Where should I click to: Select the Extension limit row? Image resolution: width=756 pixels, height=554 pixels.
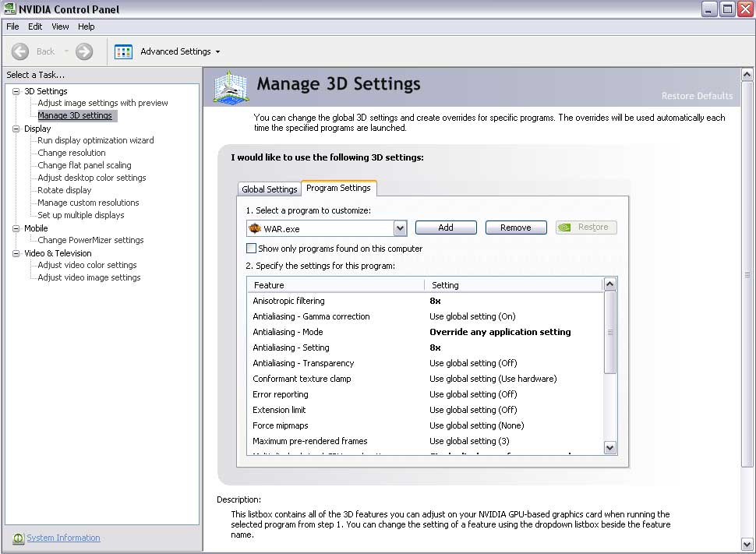coord(426,410)
